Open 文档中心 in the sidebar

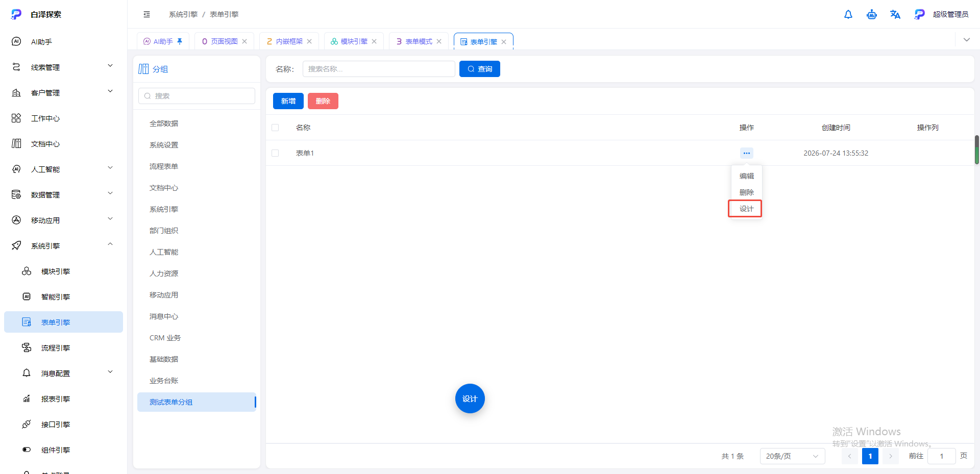63,144
